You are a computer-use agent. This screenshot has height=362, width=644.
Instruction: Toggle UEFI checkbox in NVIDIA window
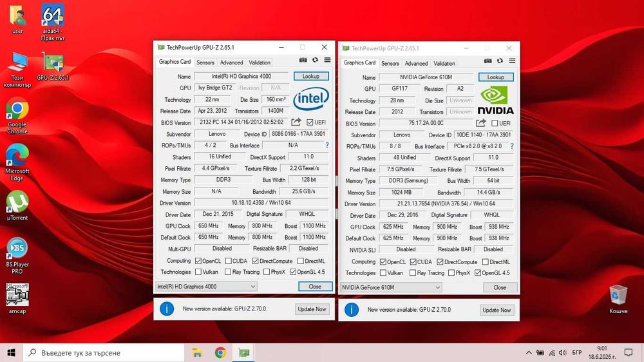[x=495, y=123]
